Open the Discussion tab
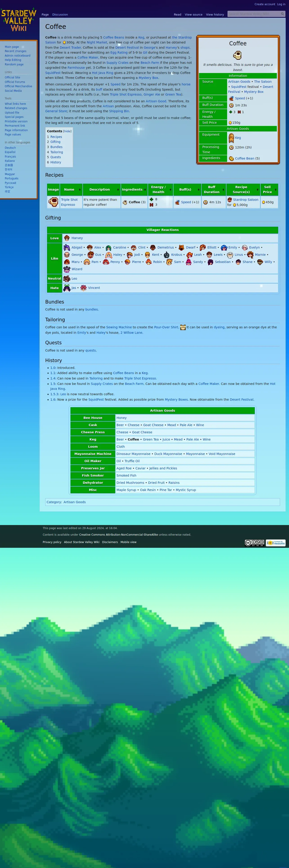This screenshot has width=289, height=868. pyautogui.click(x=60, y=14)
